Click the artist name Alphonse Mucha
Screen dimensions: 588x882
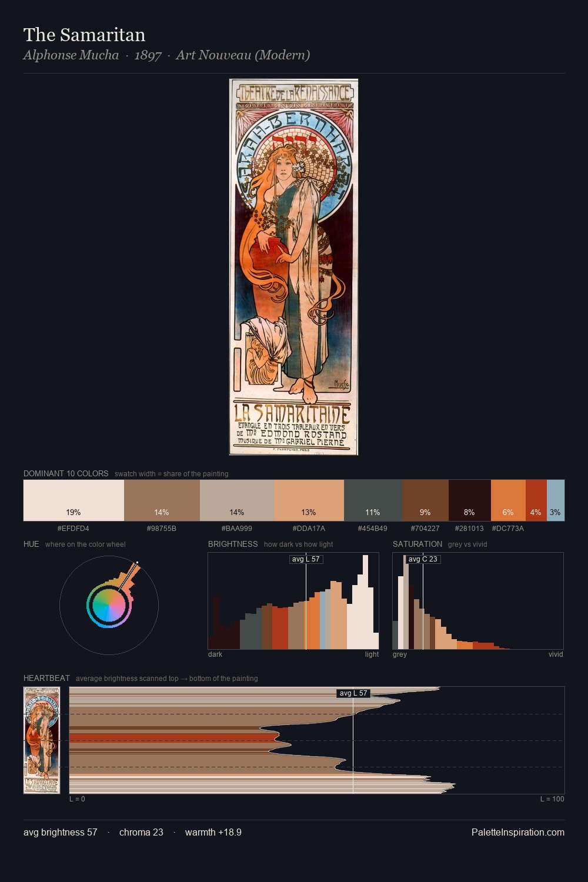pyautogui.click(x=71, y=55)
